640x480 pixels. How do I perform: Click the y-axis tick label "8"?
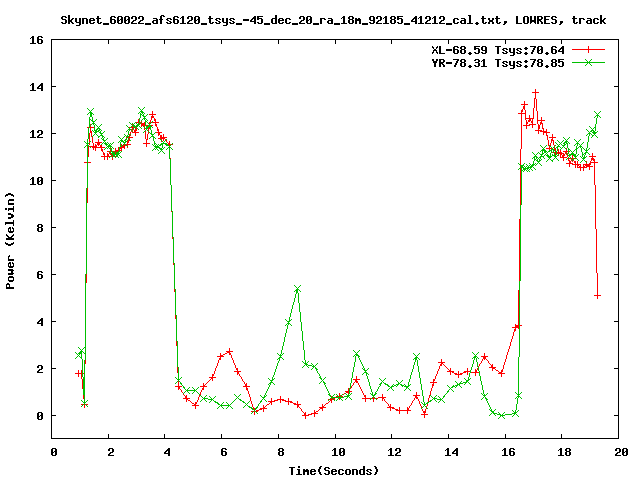[40, 228]
